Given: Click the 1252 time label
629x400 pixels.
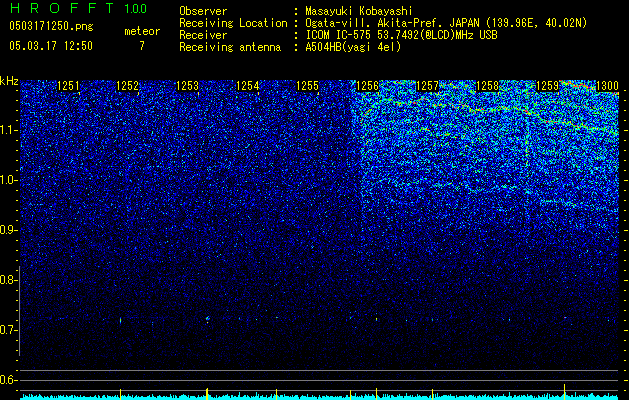Looking at the screenshot, I should tap(128, 86).
